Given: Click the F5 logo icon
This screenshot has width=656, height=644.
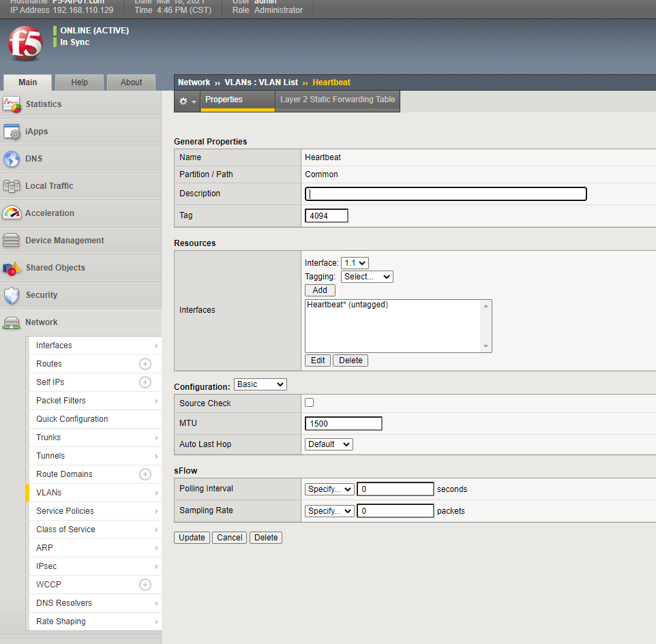Looking at the screenshot, I should tap(25, 43).
